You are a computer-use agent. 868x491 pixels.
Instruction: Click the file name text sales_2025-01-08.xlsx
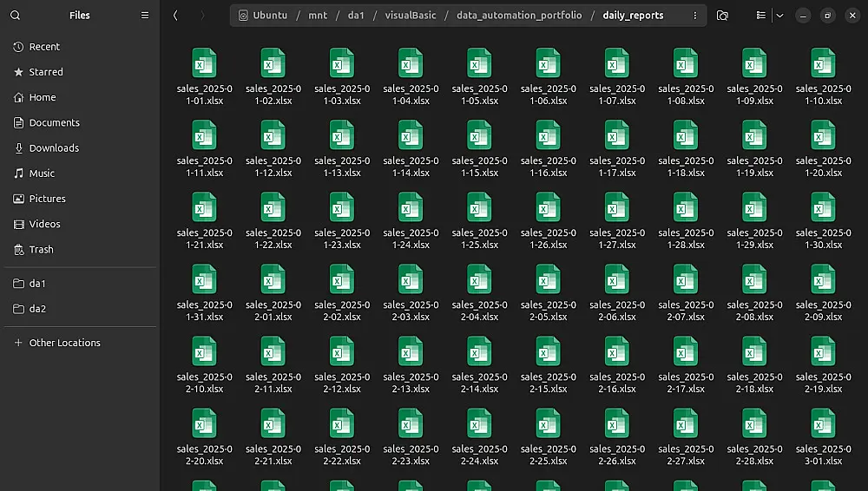(686, 95)
